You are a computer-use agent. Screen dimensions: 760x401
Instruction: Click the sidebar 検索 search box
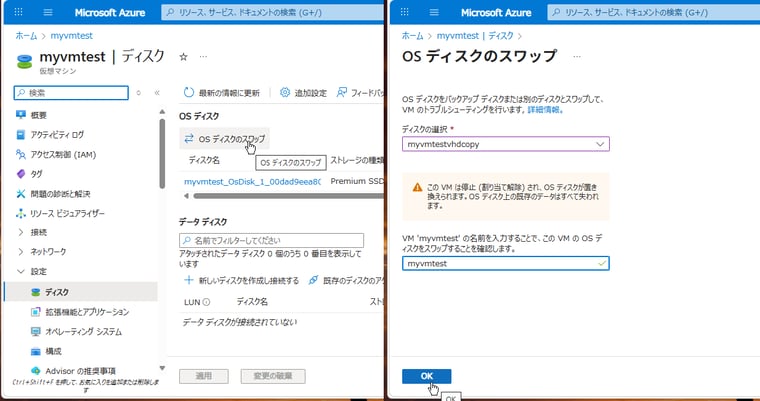(71, 93)
